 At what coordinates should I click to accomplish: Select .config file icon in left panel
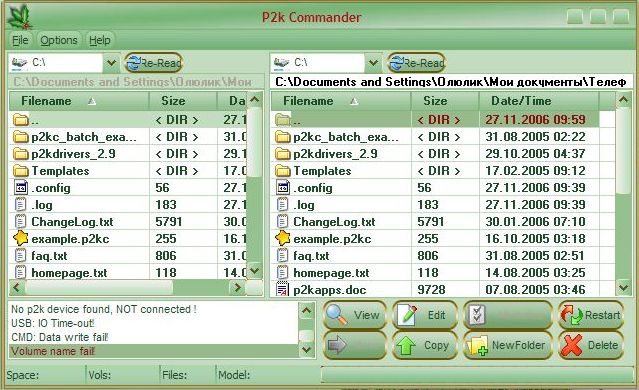(20, 188)
